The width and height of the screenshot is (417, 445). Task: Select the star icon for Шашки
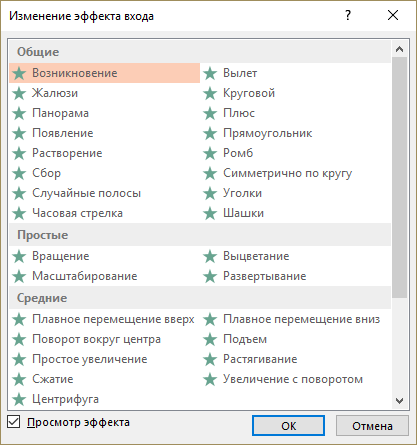point(210,213)
